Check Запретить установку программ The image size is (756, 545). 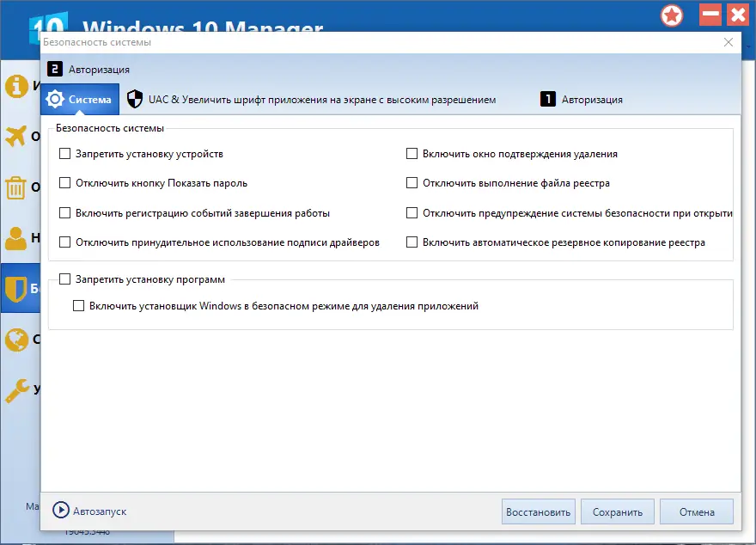(x=64, y=279)
